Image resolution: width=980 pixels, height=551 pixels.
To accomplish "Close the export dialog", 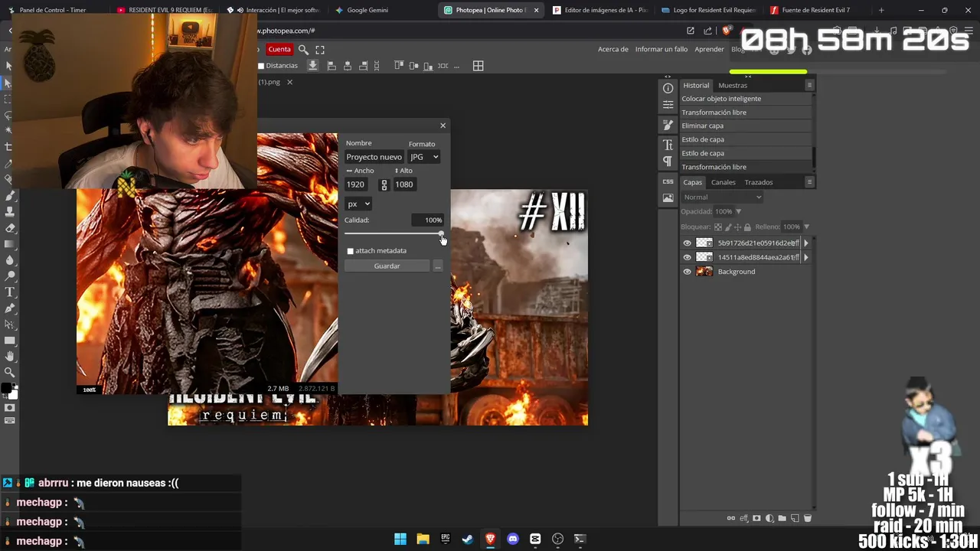I will [443, 126].
